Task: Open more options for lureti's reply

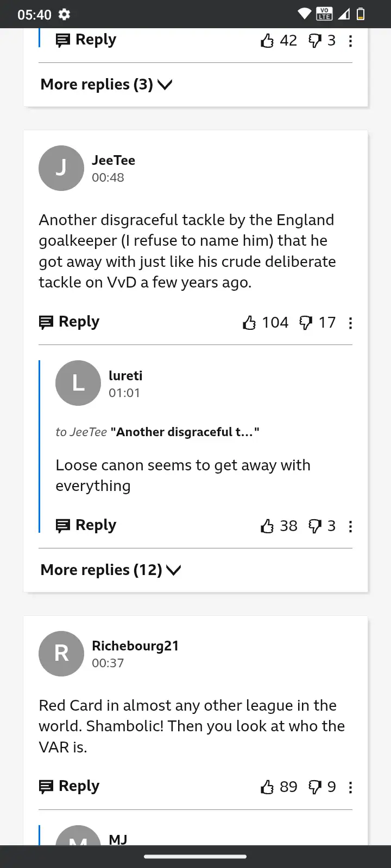Action: (x=350, y=526)
